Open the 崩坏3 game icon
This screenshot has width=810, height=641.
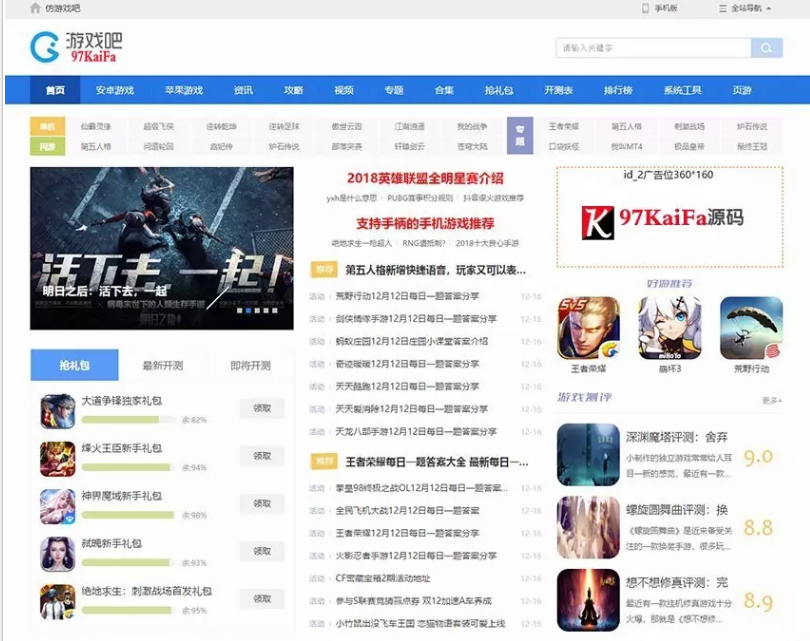point(670,328)
